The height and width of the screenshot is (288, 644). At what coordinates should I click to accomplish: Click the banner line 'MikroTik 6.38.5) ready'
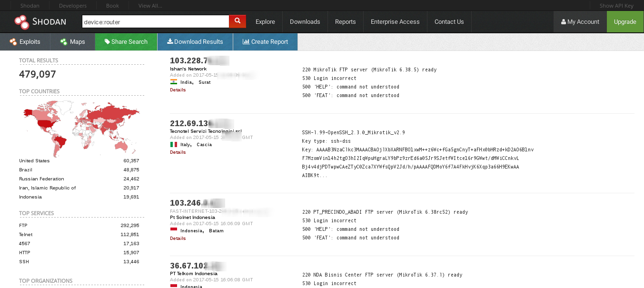(x=369, y=70)
